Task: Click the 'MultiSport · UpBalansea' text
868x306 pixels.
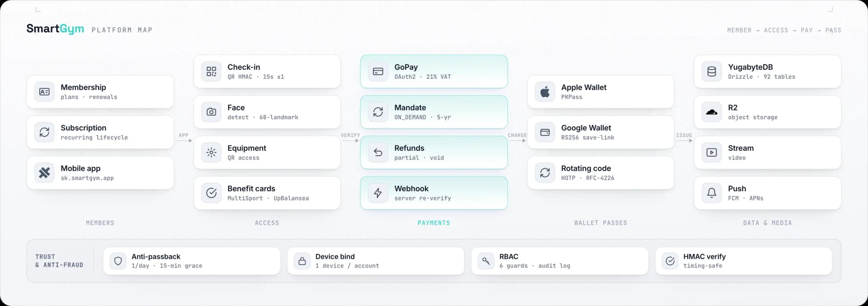Action: coord(268,198)
